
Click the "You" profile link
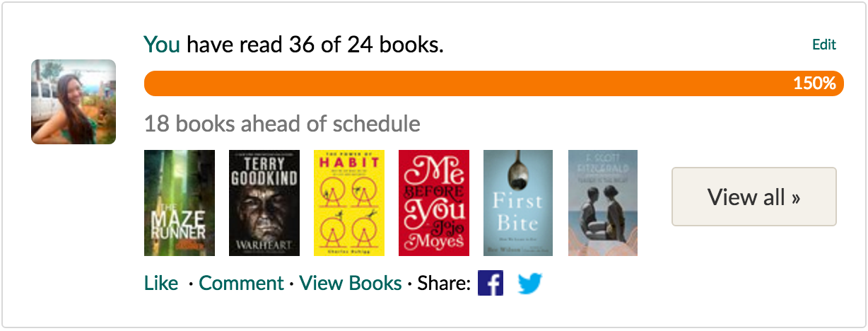(x=162, y=45)
